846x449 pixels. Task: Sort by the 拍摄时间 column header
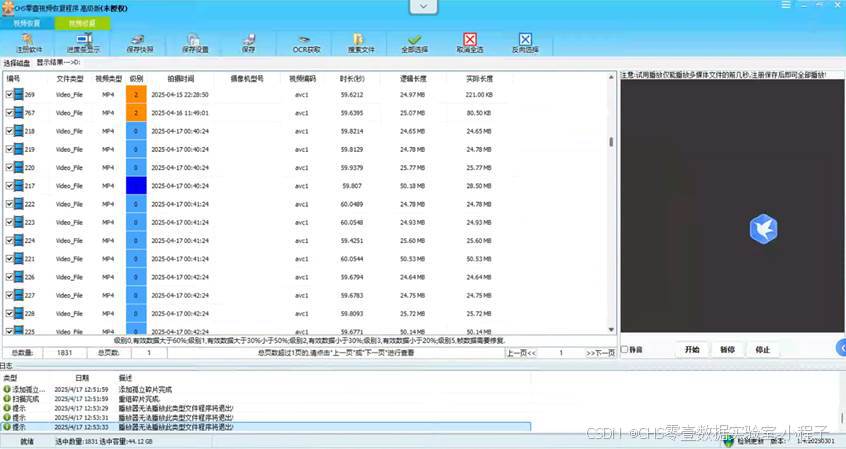(x=180, y=79)
